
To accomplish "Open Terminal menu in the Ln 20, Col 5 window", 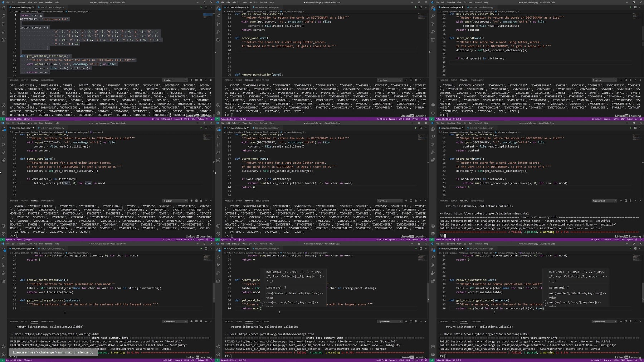I will click(263, 3).
